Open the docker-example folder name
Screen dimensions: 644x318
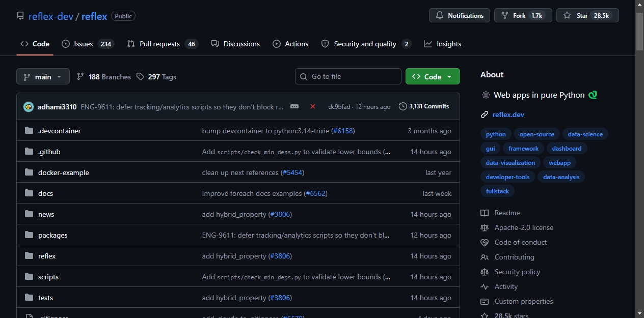64,172
